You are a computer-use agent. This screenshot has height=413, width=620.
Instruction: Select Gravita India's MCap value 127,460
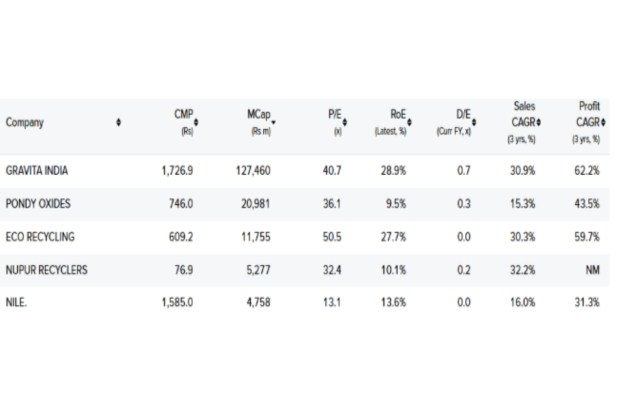click(250, 171)
